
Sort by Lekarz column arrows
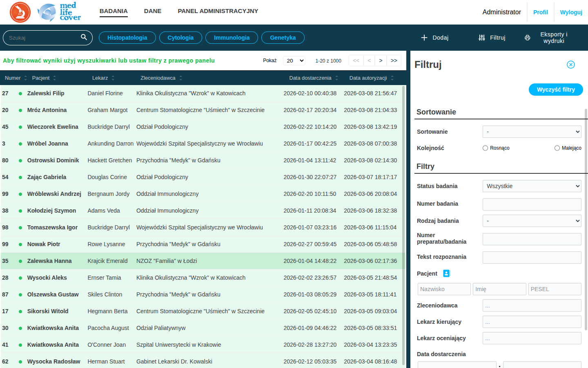click(113, 78)
